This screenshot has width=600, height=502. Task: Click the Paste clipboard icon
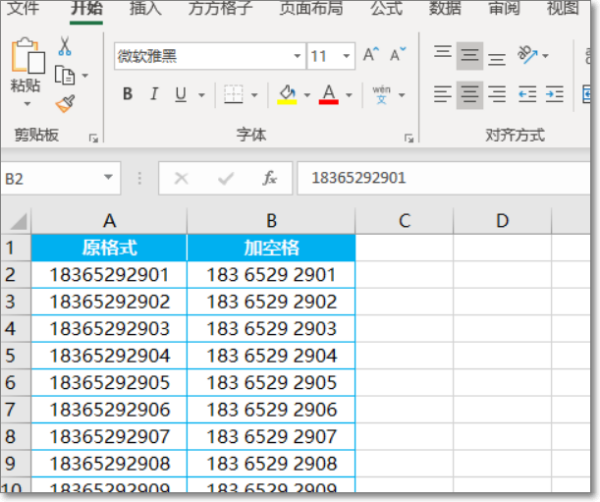(x=28, y=55)
